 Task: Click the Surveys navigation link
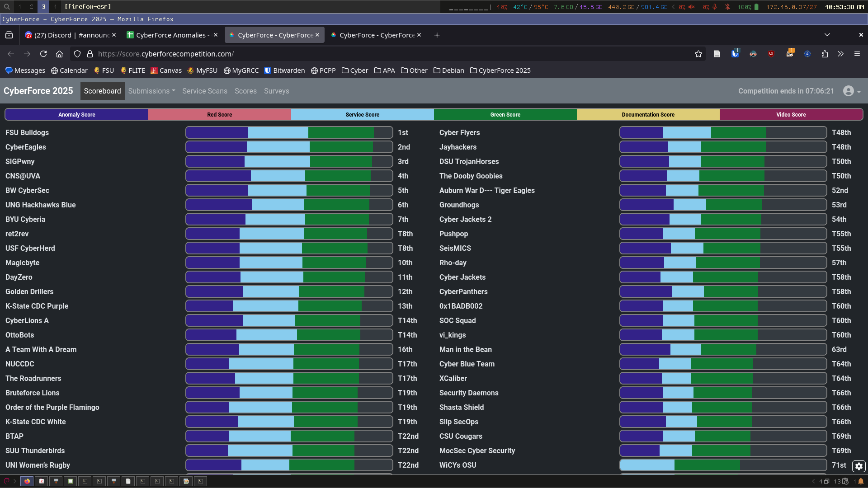[x=276, y=91]
